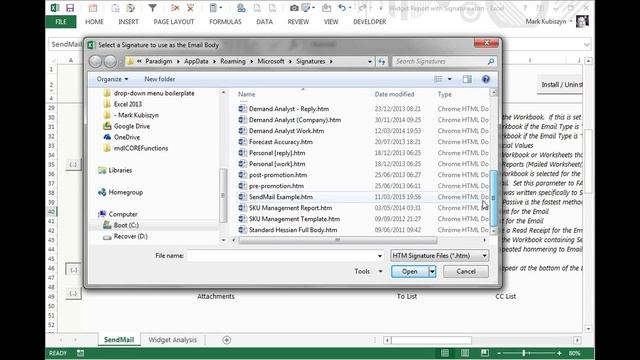Click the search magnifier in Search Signatures
640x360 pixels.
[x=491, y=61]
